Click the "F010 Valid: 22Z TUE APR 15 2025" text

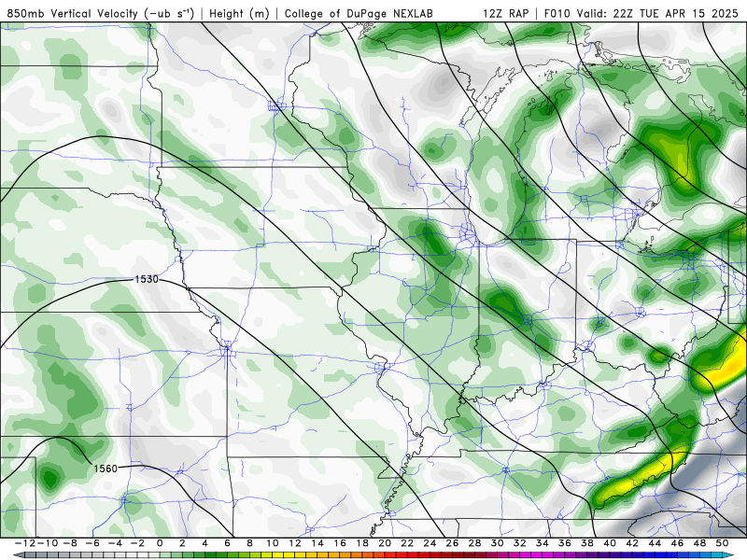pyautogui.click(x=641, y=14)
